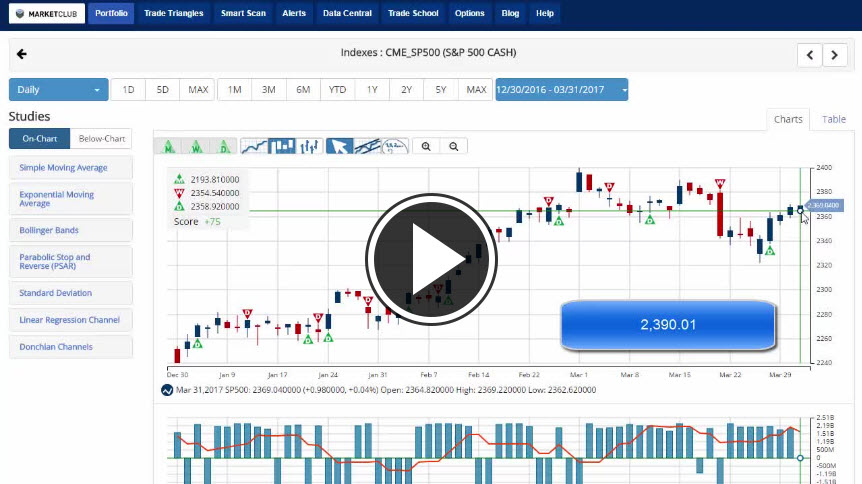The height and width of the screenshot is (484, 862).
Task: Open the Daily interval dropdown
Action: tap(58, 90)
